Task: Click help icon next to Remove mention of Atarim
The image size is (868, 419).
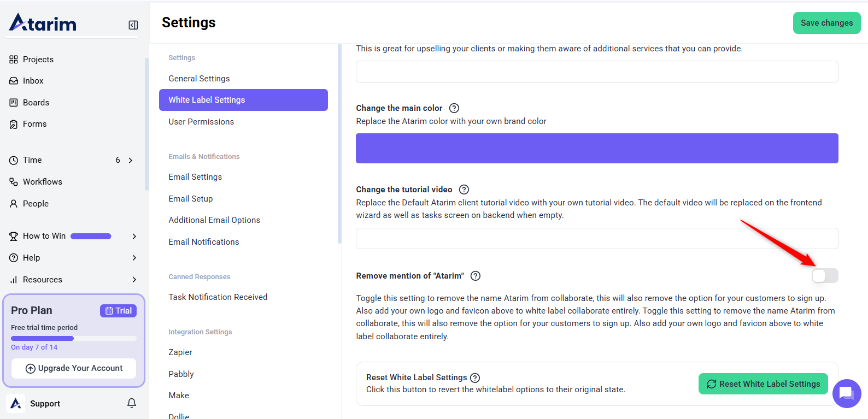Action: coord(476,276)
